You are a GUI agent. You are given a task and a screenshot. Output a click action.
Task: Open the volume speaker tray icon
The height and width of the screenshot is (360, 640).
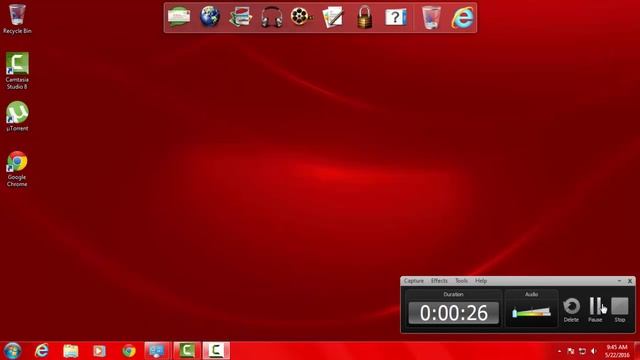click(594, 351)
